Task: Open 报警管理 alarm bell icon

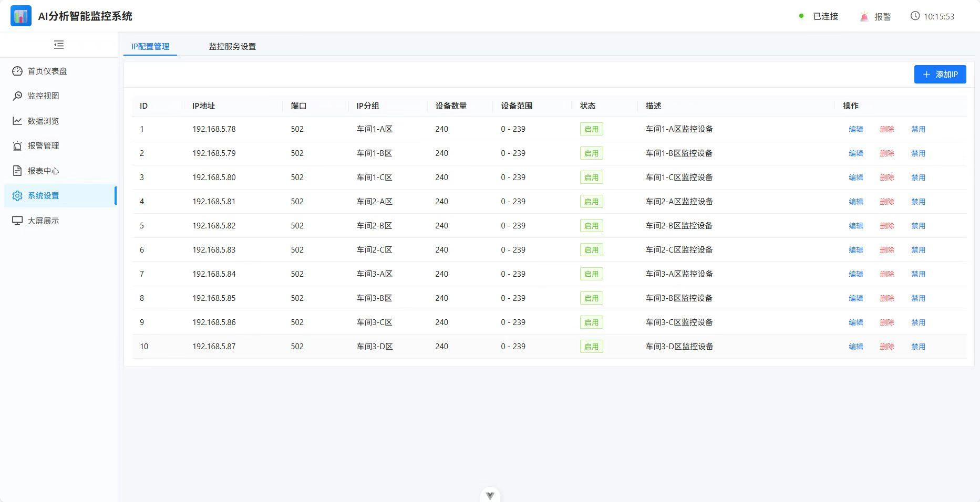Action: pyautogui.click(x=17, y=145)
